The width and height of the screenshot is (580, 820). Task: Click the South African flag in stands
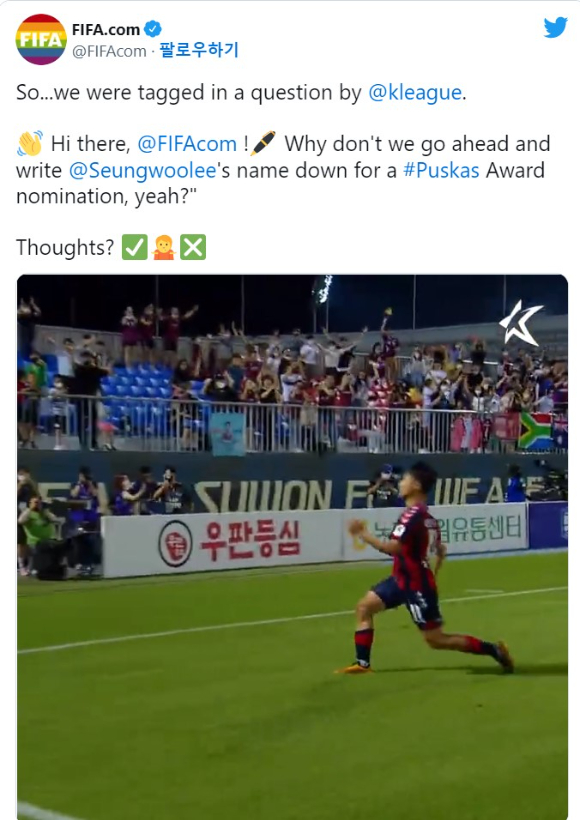pyautogui.click(x=535, y=430)
